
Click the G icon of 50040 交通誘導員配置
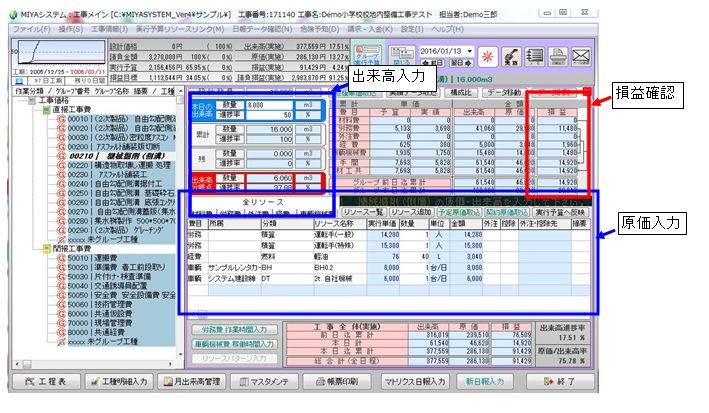[x=61, y=286]
